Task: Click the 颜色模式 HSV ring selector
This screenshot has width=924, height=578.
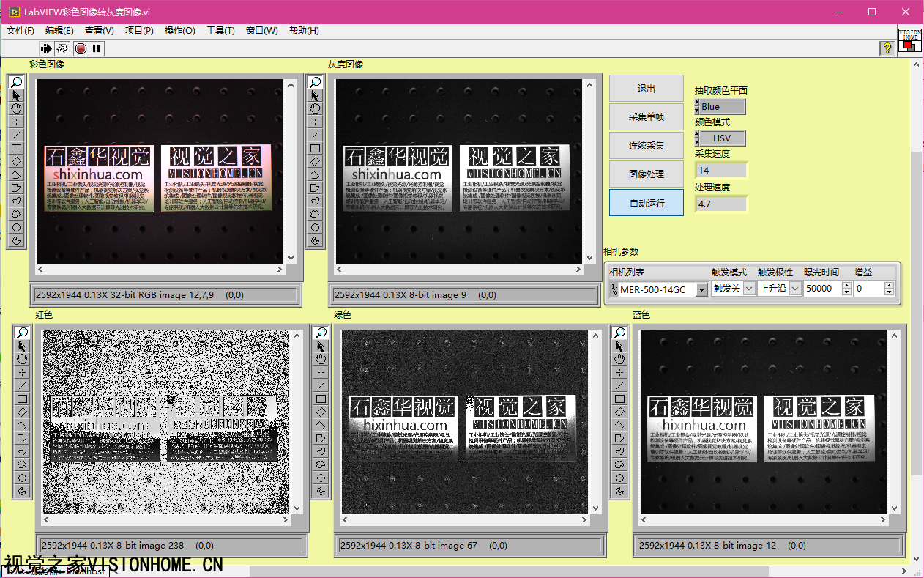Action: (x=723, y=138)
